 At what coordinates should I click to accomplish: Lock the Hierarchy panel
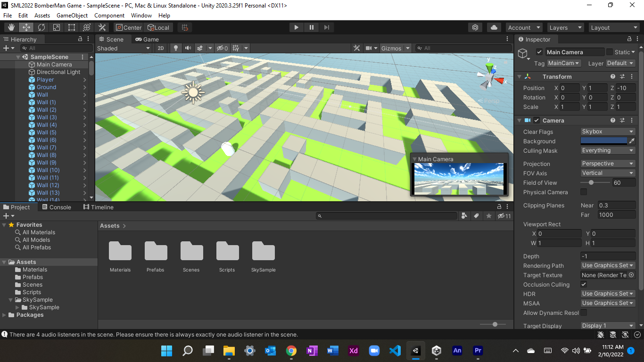tap(80, 39)
